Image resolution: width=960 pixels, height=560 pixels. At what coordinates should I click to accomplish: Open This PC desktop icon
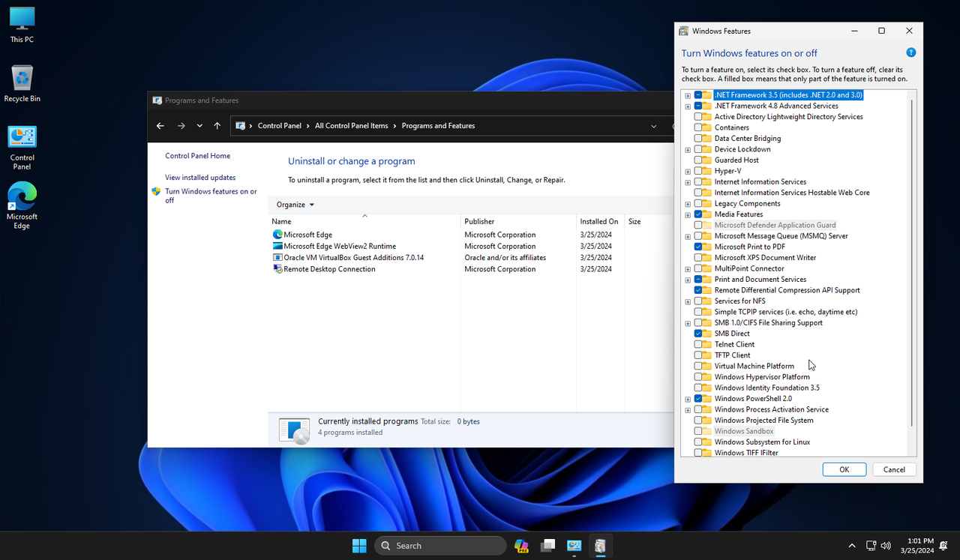[22, 25]
